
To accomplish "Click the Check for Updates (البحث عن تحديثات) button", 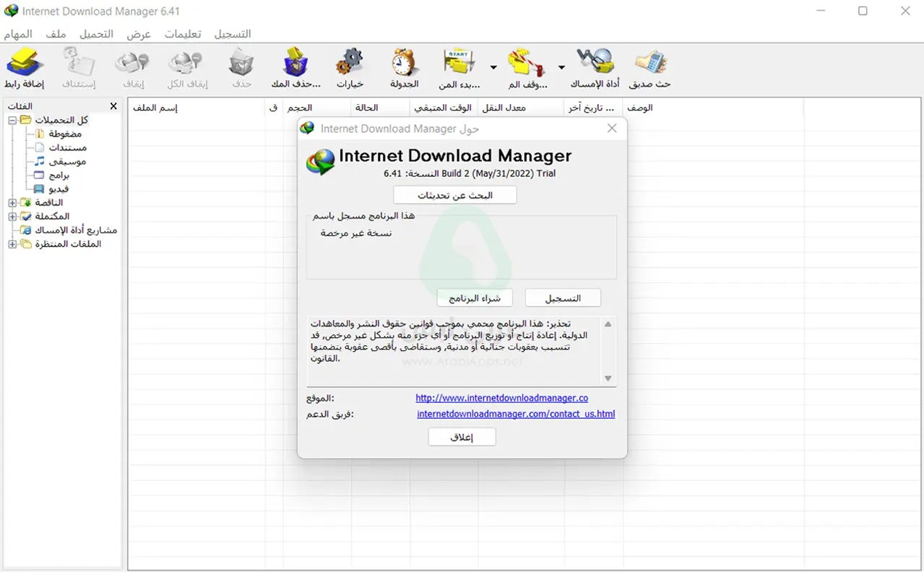I will point(455,195).
